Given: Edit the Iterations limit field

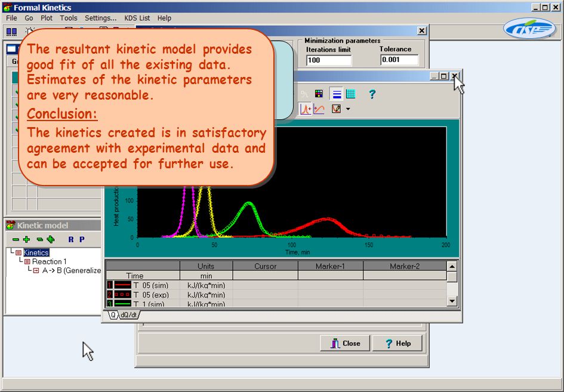Looking at the screenshot, I should click(329, 60).
